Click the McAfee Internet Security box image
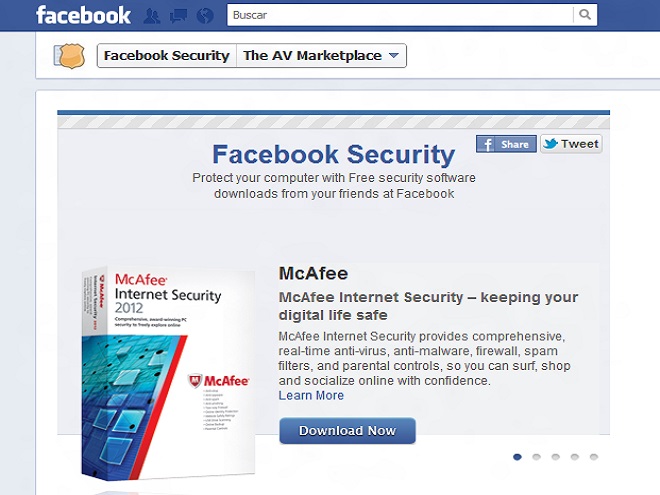Viewport: 660px width, 495px height. click(166, 370)
